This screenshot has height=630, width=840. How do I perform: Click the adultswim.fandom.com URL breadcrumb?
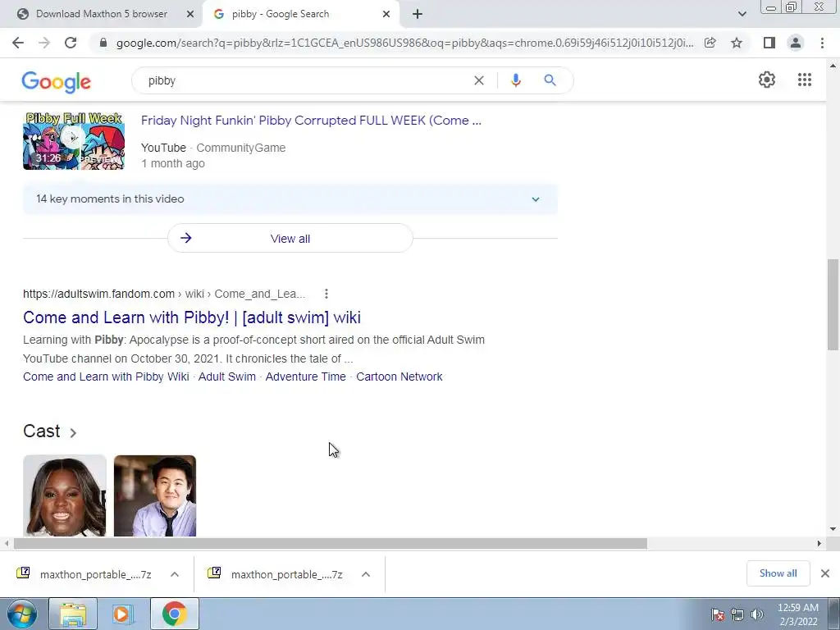(164, 294)
